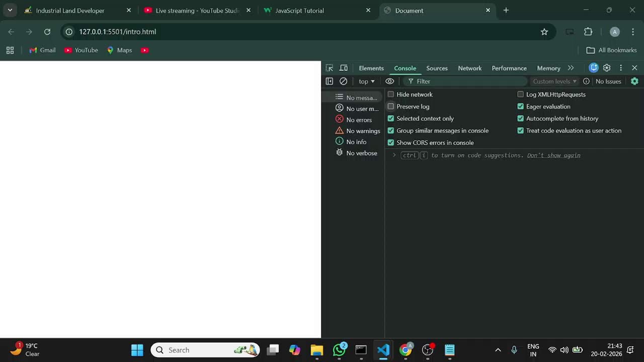The height and width of the screenshot is (362, 644).
Task: Switch to Network panel tab
Action: [469, 68]
